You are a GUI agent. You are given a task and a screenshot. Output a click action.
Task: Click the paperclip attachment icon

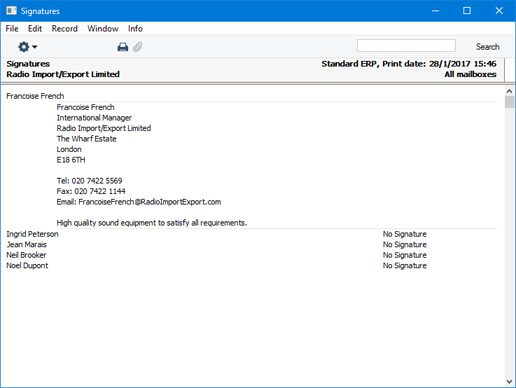[137, 47]
